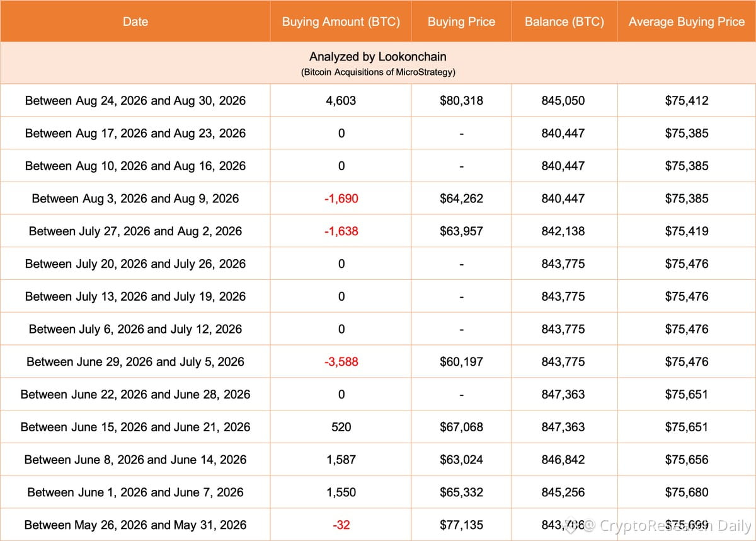Click date "Between June 1, 2026 and June 7, 2026"
756x541 pixels.
tap(135, 492)
